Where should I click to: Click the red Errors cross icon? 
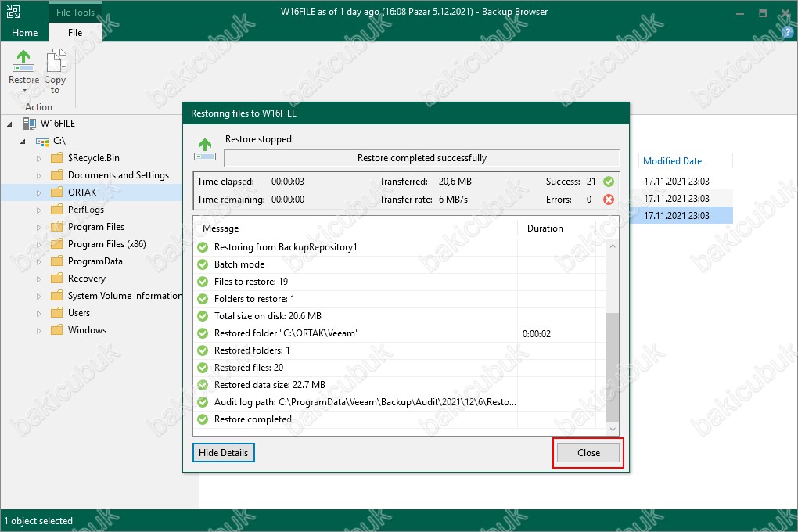coord(608,199)
